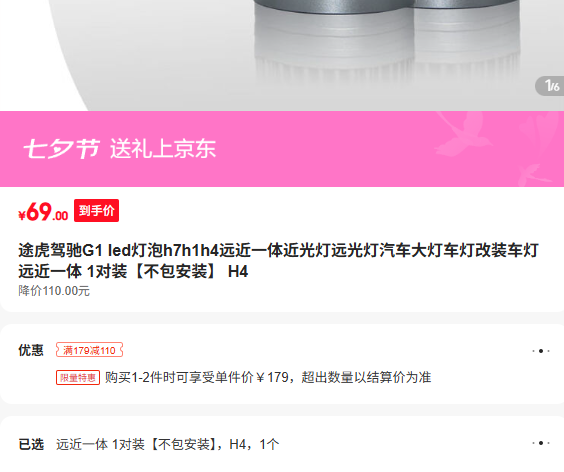Select the 满179减110 coupon tag

[x=89, y=350]
